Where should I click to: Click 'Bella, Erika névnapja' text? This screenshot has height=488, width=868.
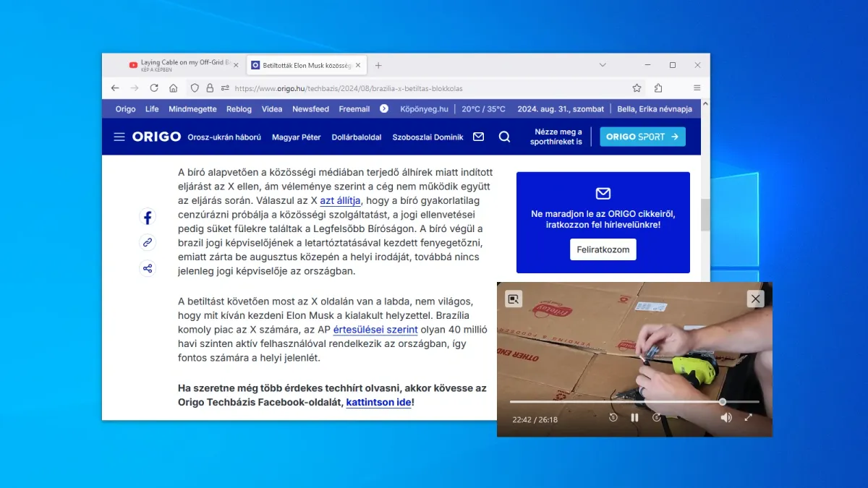pyautogui.click(x=655, y=109)
